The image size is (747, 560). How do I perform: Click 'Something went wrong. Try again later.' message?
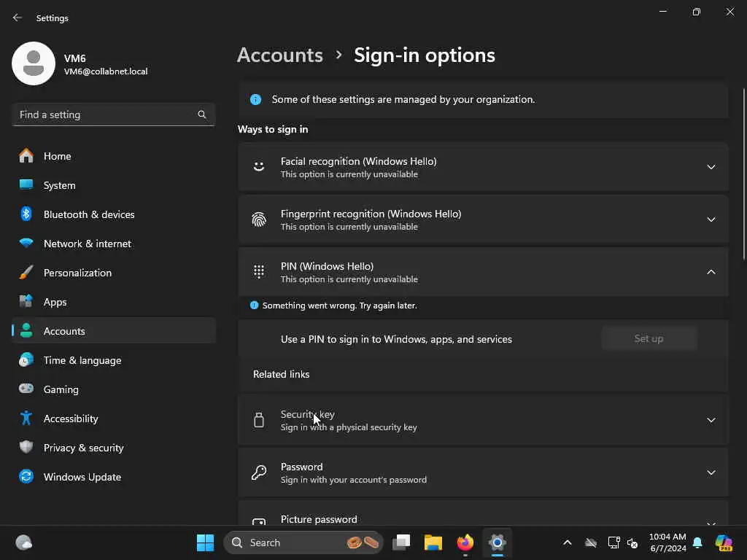(x=340, y=306)
